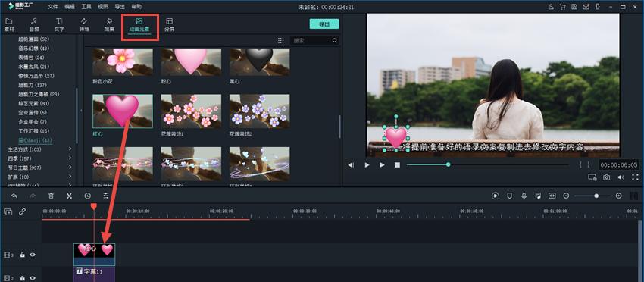The height and width of the screenshot is (282, 644).
Task: Select 音乐幻想 (43) category
Action: pos(33,48)
